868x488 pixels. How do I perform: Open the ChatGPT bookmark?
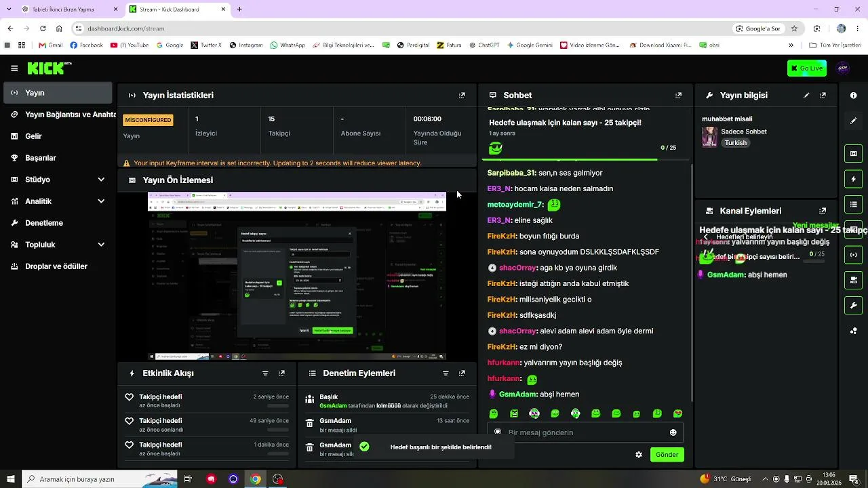pyautogui.click(x=483, y=45)
